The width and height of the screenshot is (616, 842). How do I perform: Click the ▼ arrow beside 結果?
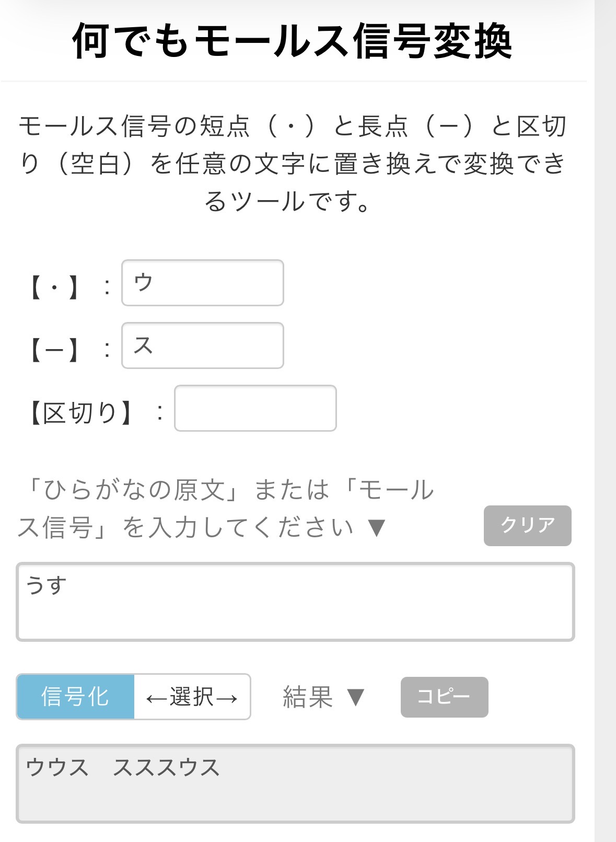pos(355,697)
